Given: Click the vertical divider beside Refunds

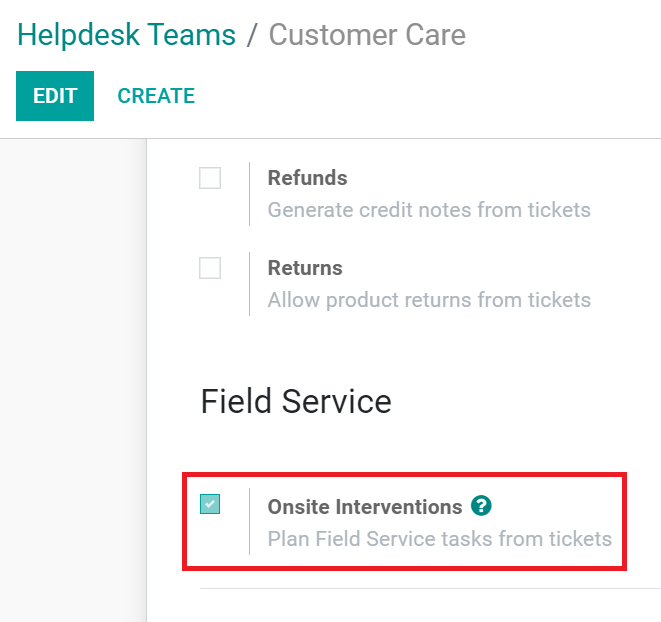Looking at the screenshot, I should pos(249,194).
